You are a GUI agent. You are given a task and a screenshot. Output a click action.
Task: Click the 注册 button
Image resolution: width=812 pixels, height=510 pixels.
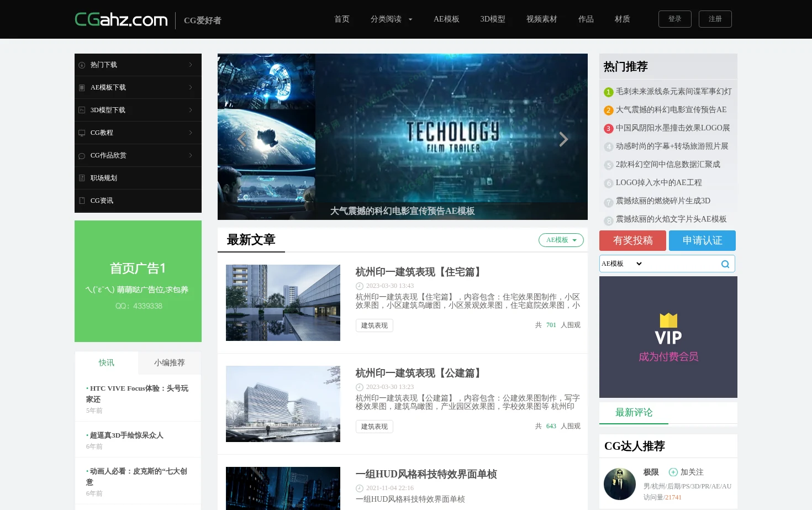pyautogui.click(x=715, y=19)
